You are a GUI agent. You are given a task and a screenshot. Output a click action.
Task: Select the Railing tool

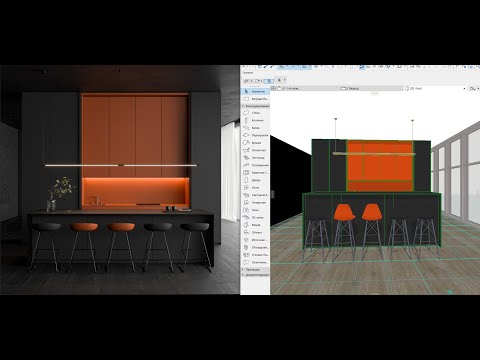pos(255,165)
